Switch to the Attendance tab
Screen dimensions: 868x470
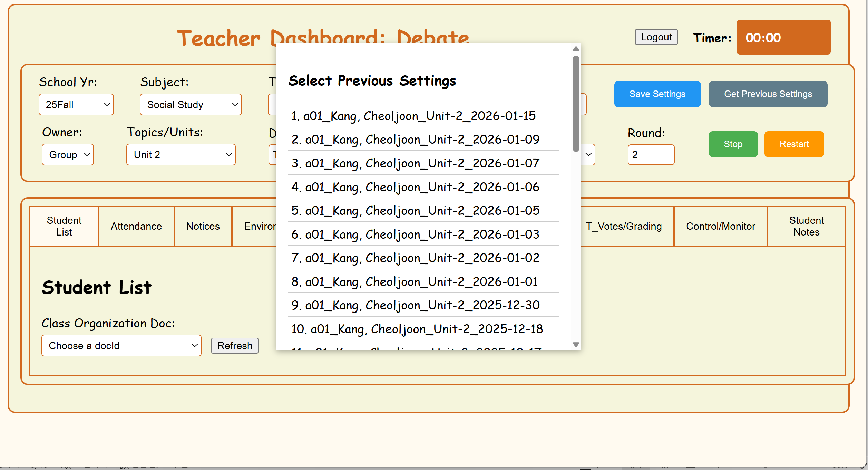(x=136, y=226)
